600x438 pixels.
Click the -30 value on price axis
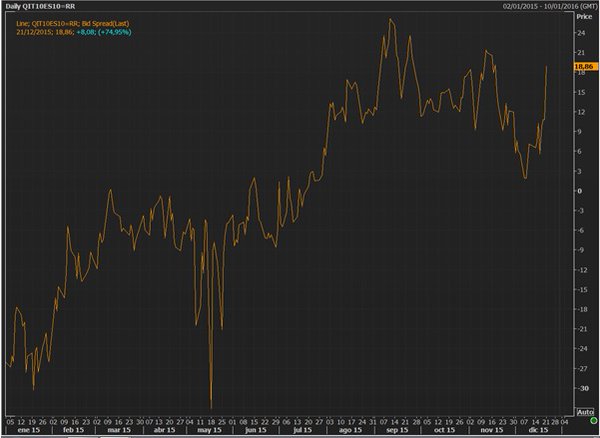click(583, 388)
